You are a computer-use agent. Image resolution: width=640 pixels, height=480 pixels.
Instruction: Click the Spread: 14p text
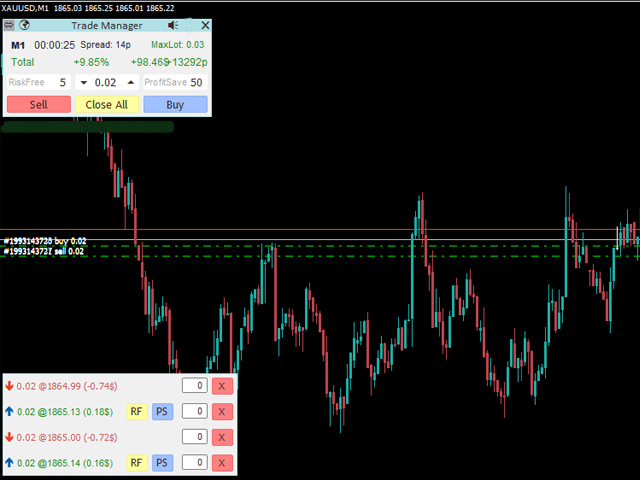(105, 44)
